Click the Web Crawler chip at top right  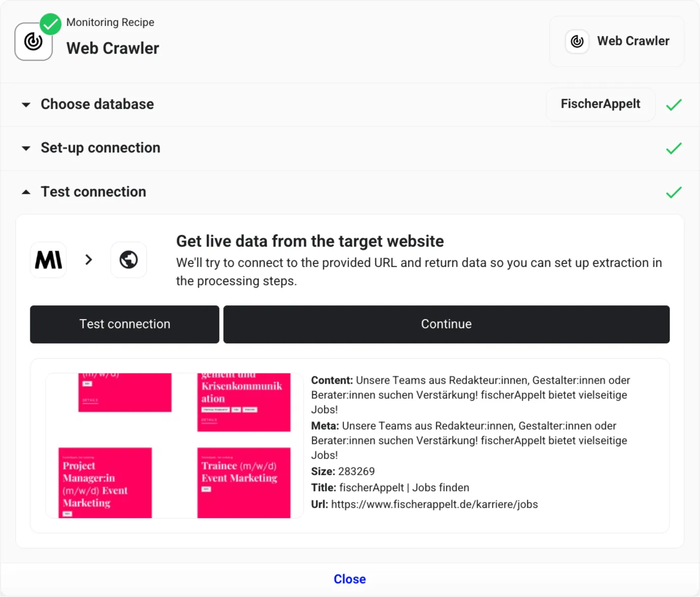616,42
